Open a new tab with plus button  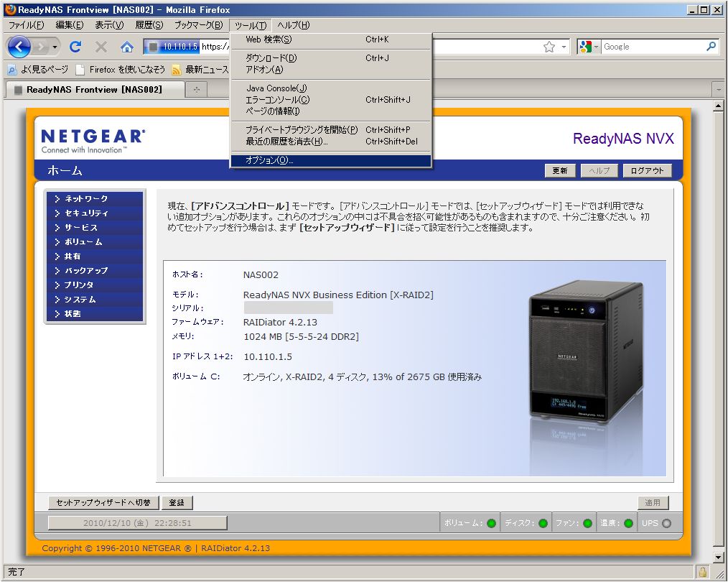tap(197, 90)
